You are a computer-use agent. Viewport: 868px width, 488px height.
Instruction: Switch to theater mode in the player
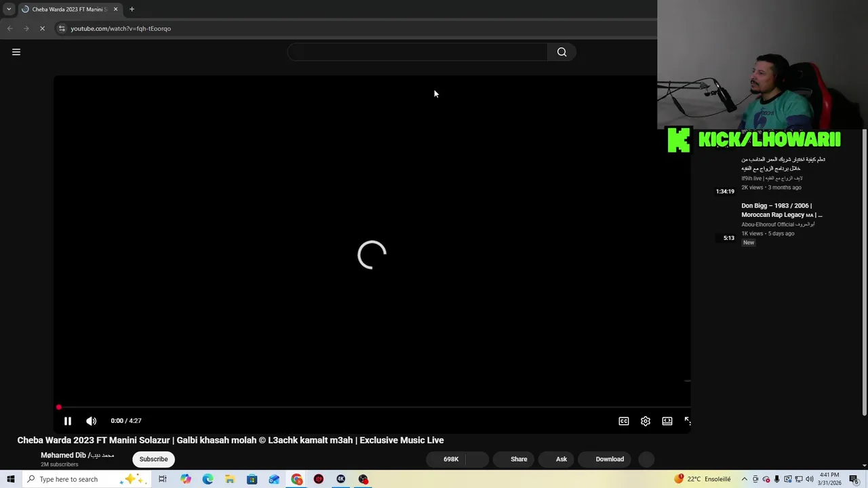(667, 421)
